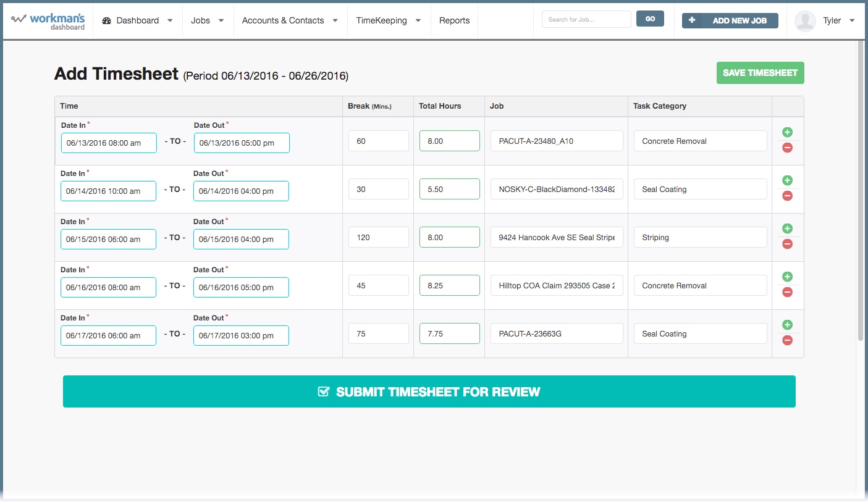Add a row after the 06/15/2016 entry

[x=787, y=228]
